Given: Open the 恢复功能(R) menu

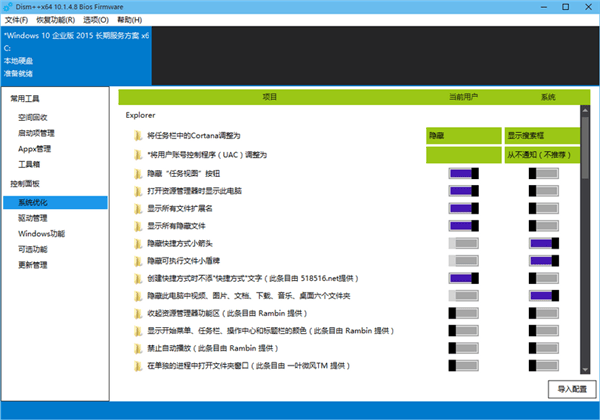Looking at the screenshot, I should click(x=54, y=19).
